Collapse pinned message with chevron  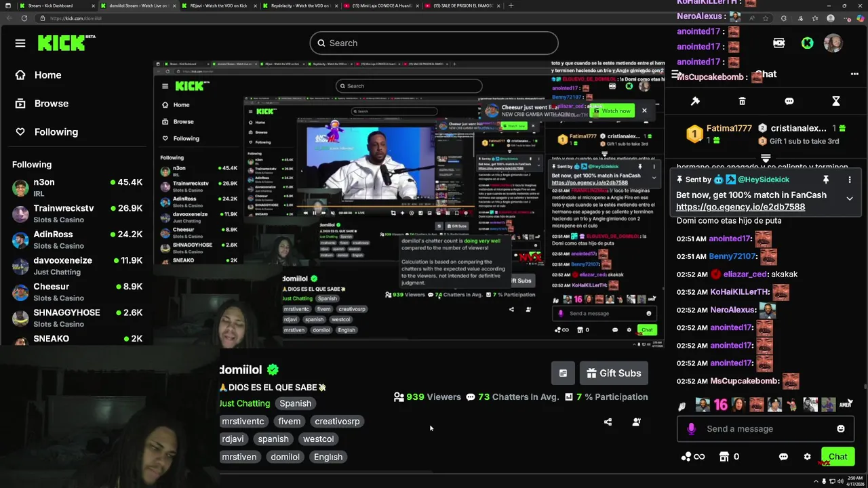click(849, 199)
